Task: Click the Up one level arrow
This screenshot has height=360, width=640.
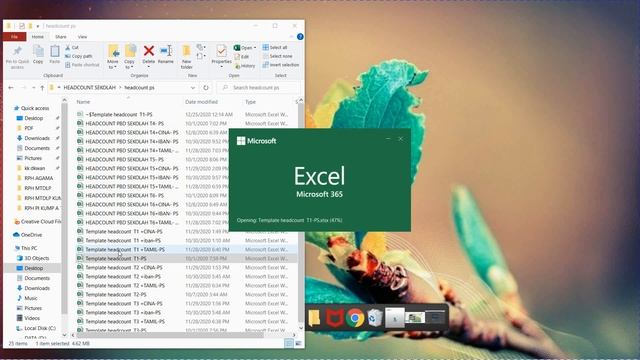Action: [x=42, y=88]
